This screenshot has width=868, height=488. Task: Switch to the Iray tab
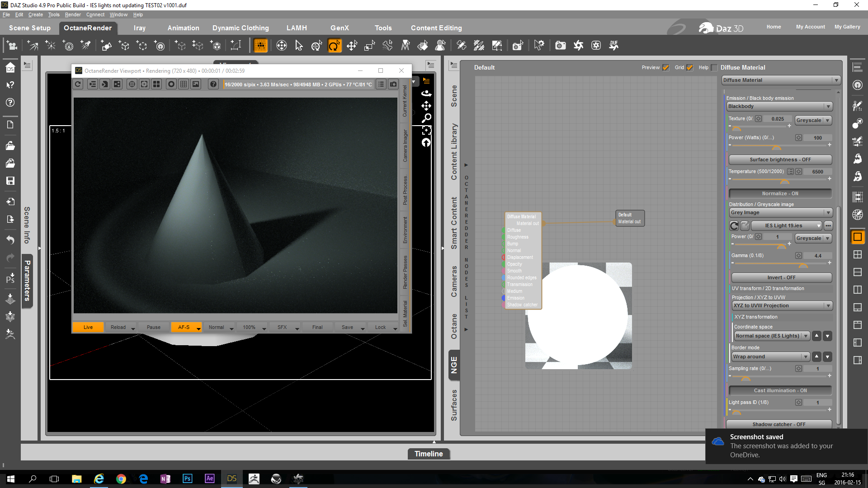pos(139,28)
